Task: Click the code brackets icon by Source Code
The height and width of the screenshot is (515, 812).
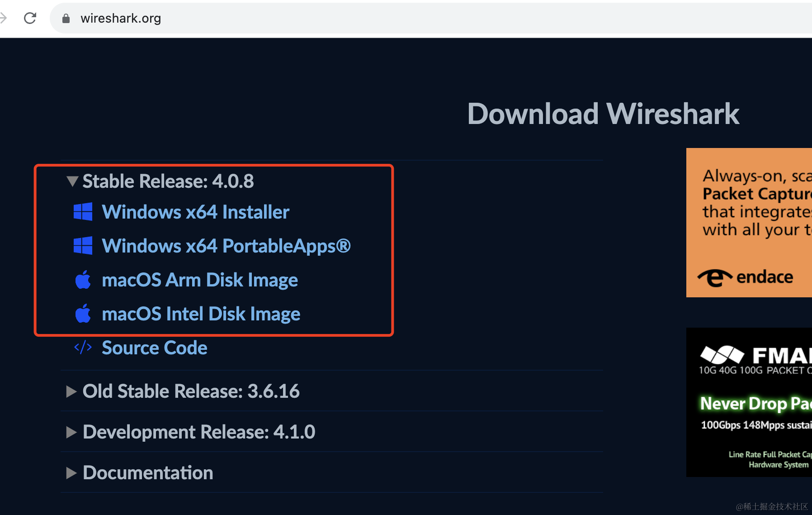Action: (83, 348)
